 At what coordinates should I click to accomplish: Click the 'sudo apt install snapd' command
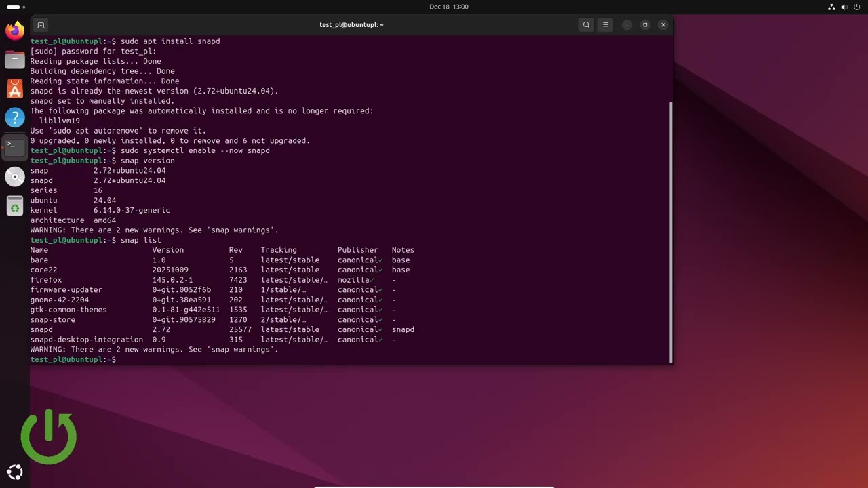[x=170, y=41]
